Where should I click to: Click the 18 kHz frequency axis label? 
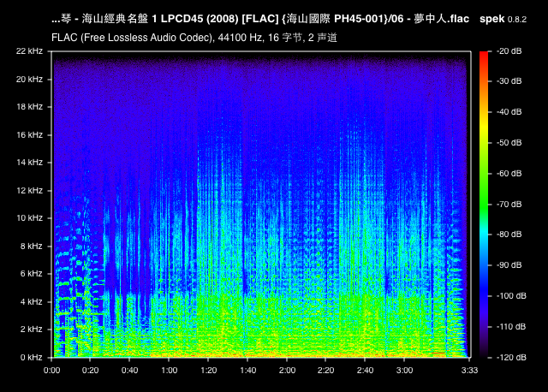(x=29, y=107)
